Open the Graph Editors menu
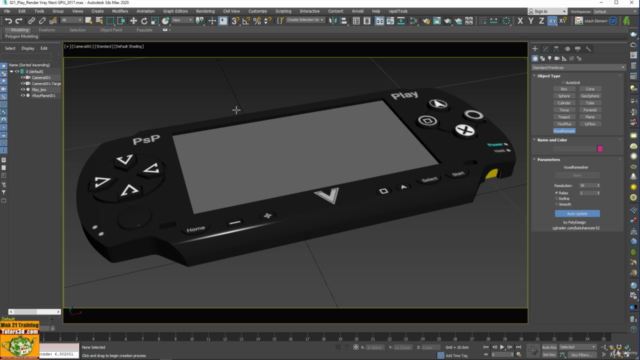Viewport: 640px width, 360px height. 175,11
